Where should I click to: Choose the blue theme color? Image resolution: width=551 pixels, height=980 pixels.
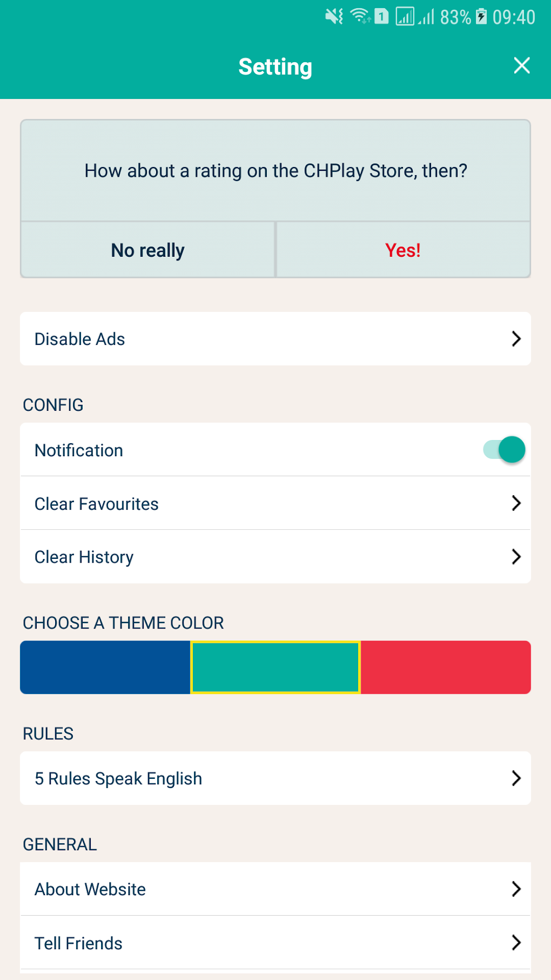coord(105,668)
